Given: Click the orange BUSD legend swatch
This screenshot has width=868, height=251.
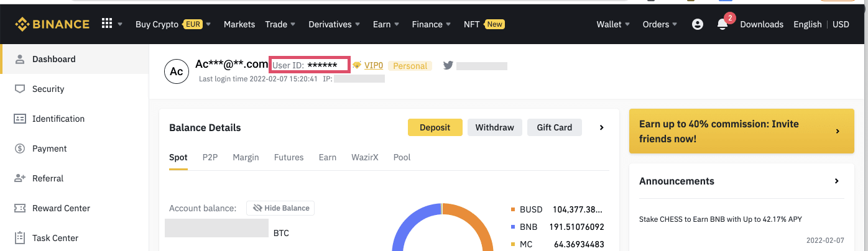Looking at the screenshot, I should tap(513, 210).
